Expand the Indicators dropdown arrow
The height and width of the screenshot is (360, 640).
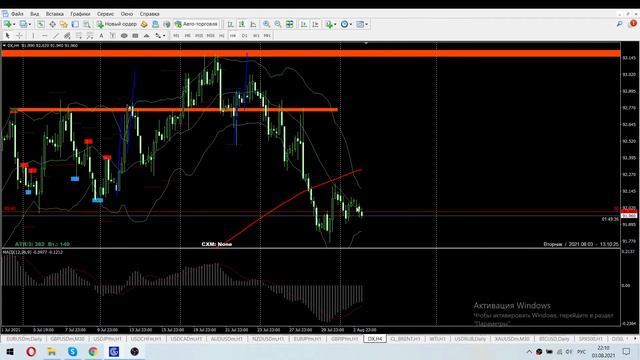pyautogui.click(x=335, y=24)
